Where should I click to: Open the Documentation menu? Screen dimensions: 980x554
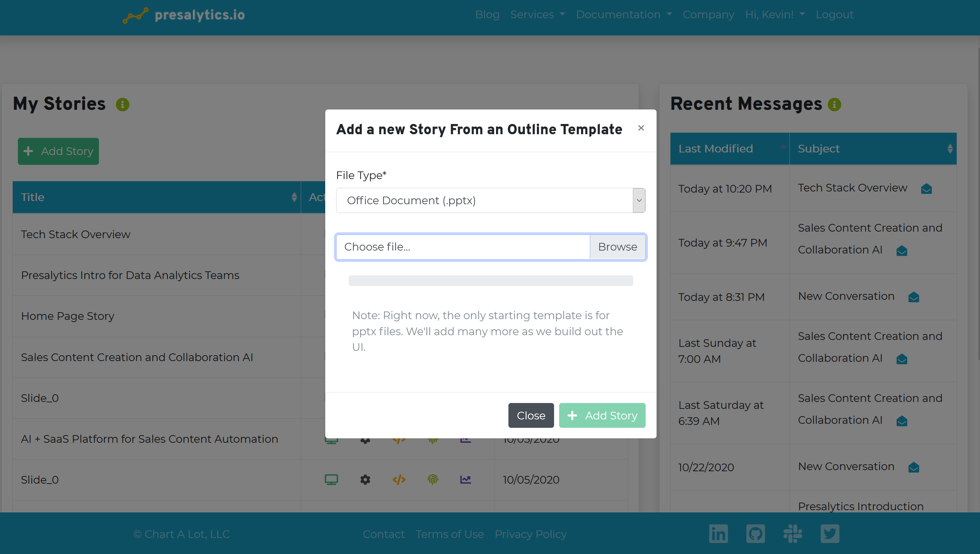623,15
